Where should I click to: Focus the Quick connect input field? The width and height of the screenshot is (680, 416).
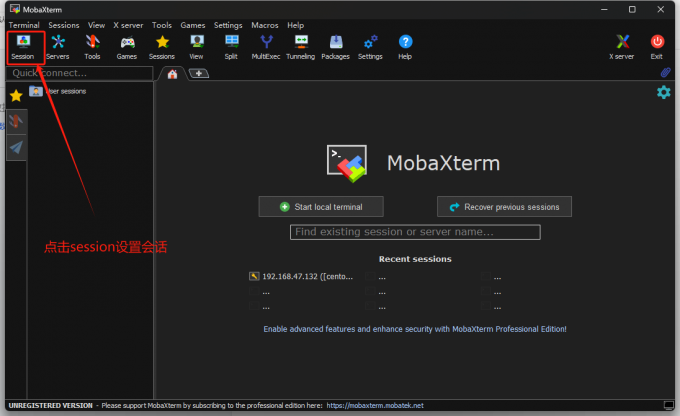coord(80,73)
